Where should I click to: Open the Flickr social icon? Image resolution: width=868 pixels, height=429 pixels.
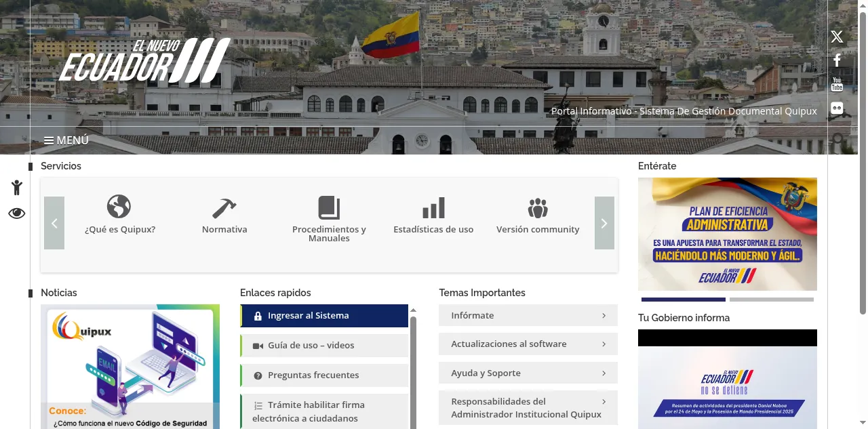837,108
